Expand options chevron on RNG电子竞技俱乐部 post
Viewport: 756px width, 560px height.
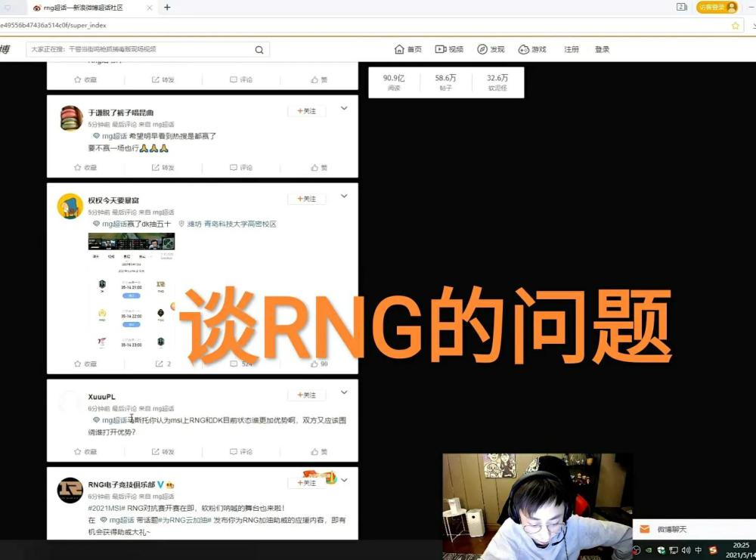click(x=344, y=480)
